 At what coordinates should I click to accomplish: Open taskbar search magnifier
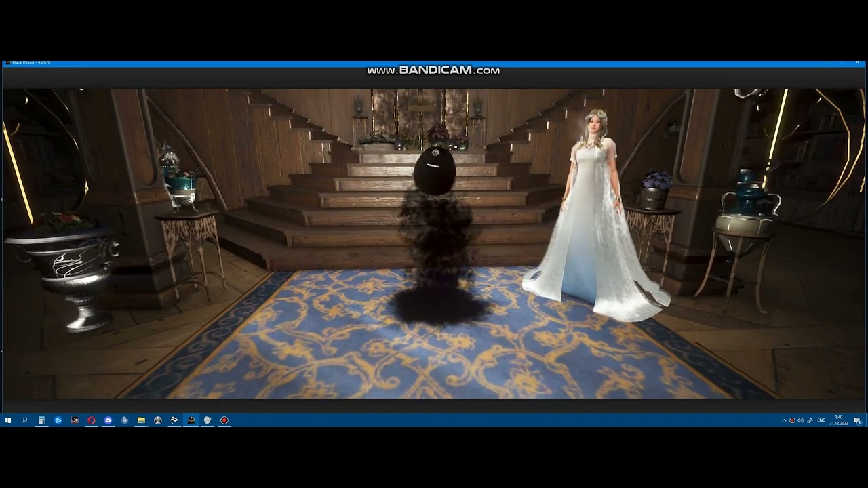point(24,420)
